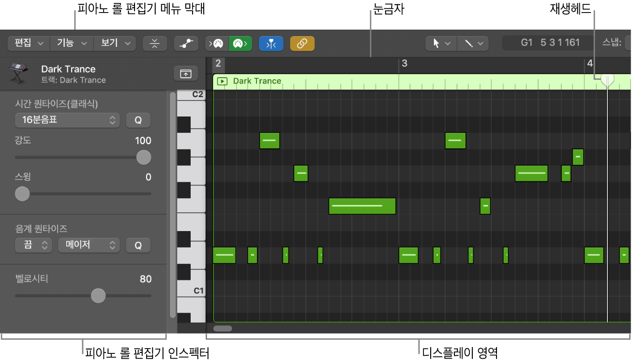Click the 강도 value 100
632x364 pixels.
pos(143,141)
